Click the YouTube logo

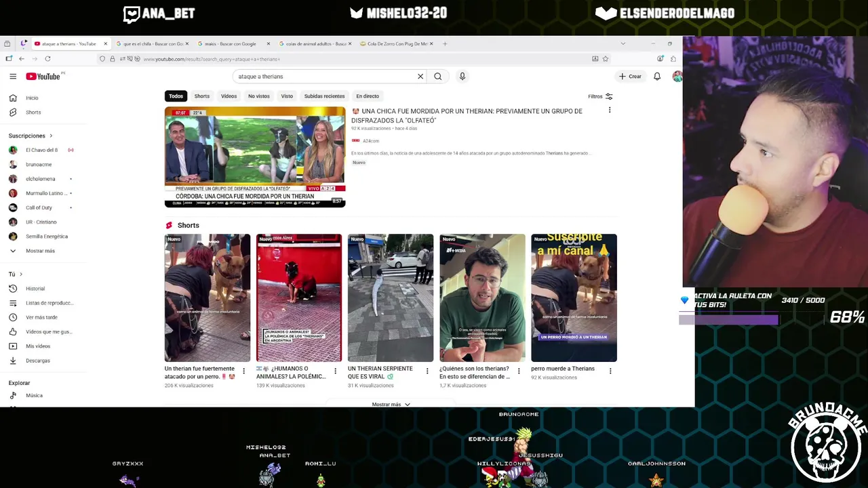coord(43,77)
